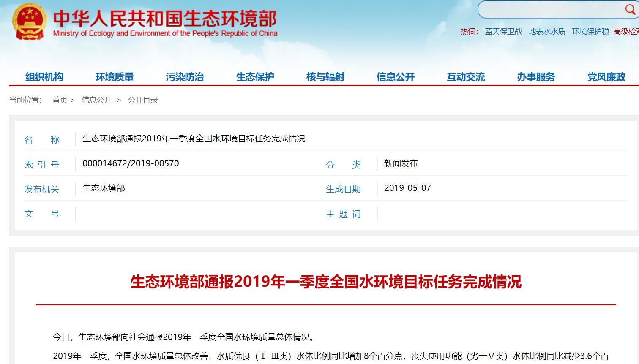
Task: Click inside the search input box
Action: click(549, 9)
